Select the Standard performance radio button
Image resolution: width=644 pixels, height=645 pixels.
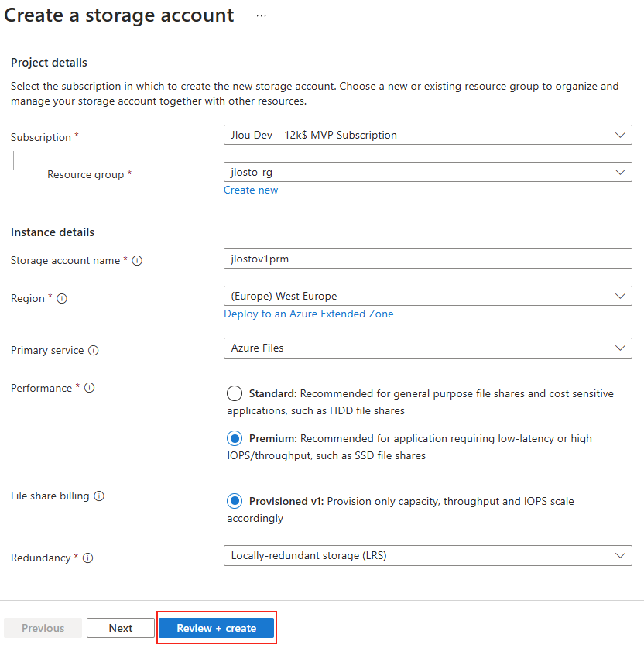(x=235, y=393)
